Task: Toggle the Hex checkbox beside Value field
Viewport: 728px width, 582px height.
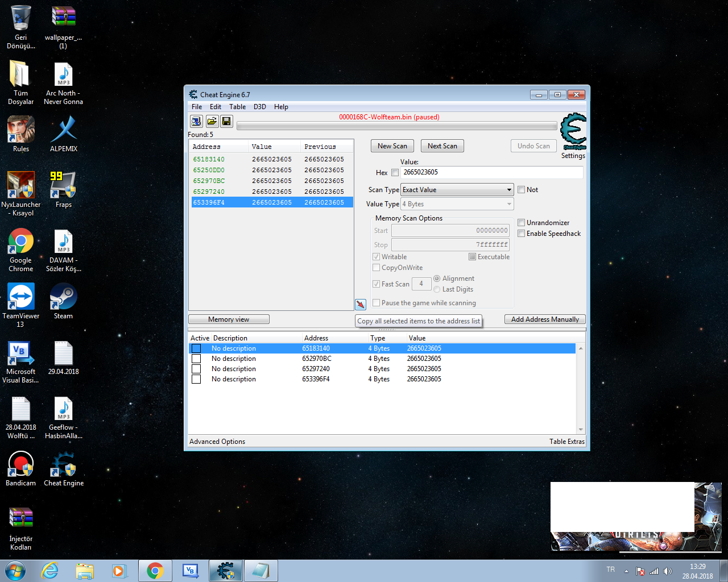Action: [395, 173]
